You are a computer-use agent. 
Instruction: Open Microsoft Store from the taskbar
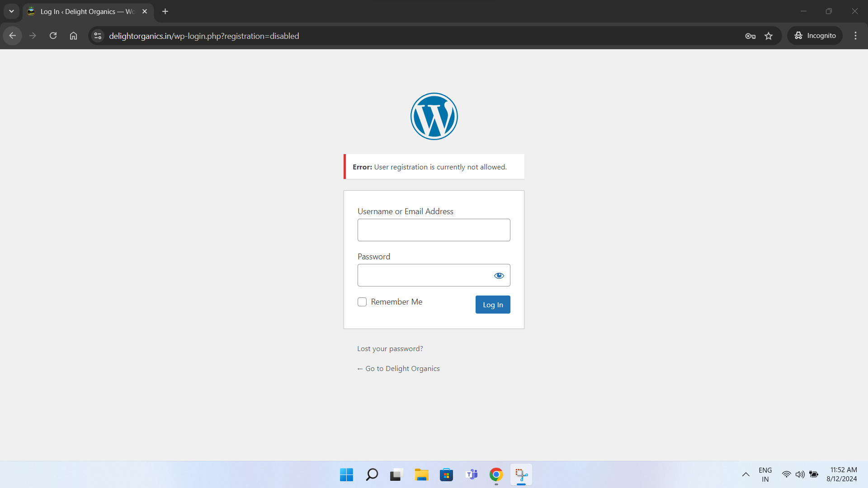[x=446, y=474]
